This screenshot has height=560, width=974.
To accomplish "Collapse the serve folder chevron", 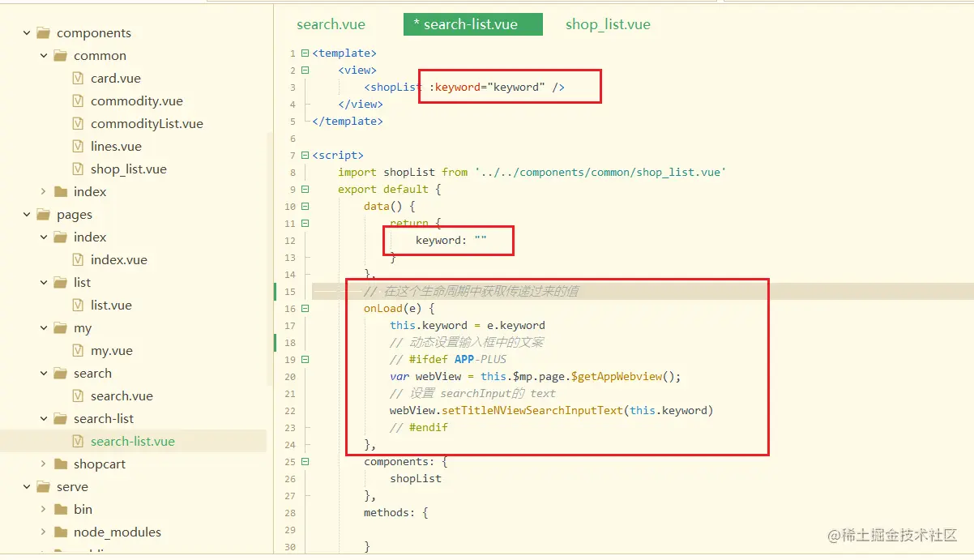I will [x=27, y=487].
